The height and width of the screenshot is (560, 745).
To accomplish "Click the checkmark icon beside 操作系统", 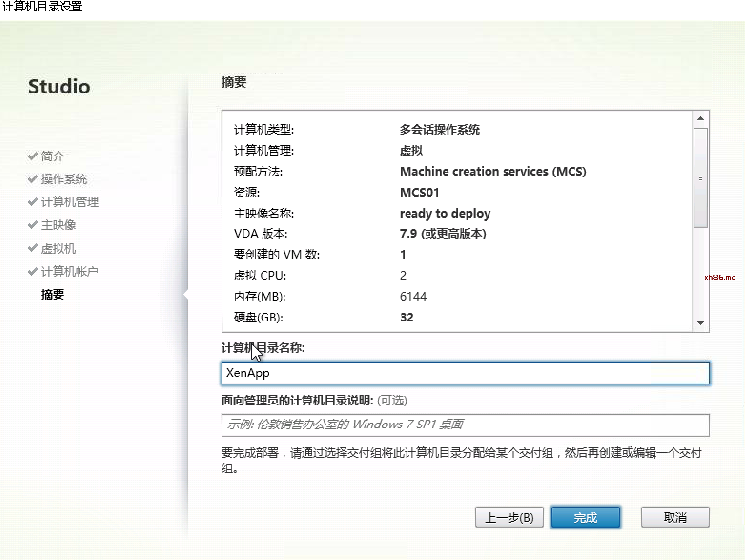I will (32, 179).
